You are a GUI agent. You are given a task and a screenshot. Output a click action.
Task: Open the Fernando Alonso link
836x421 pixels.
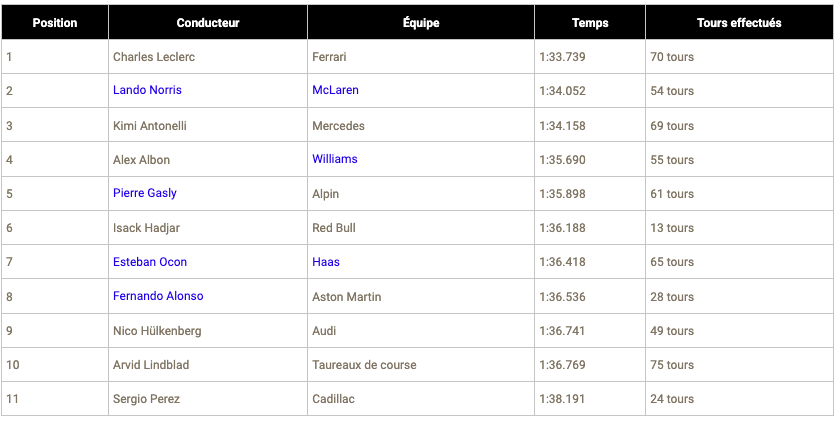tap(157, 296)
